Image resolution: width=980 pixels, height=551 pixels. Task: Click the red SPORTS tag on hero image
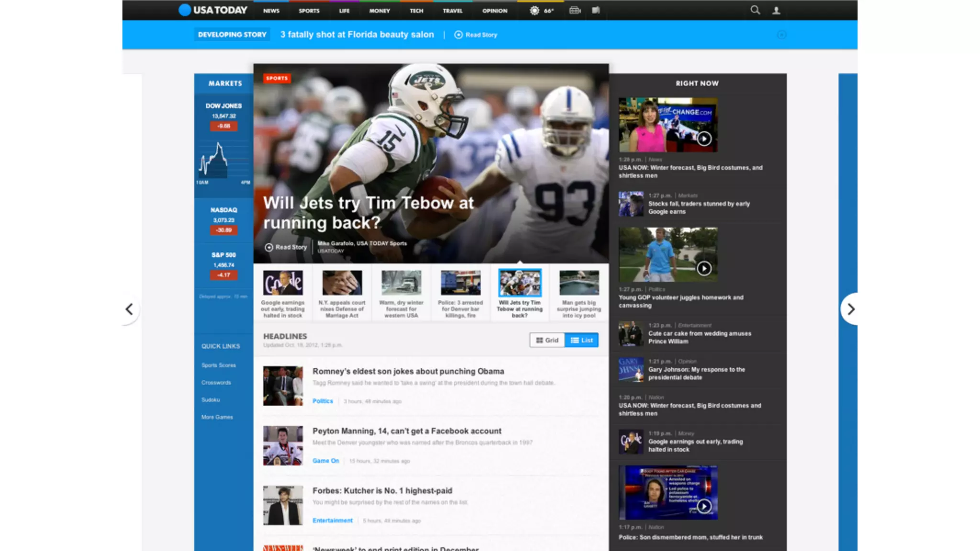click(277, 78)
